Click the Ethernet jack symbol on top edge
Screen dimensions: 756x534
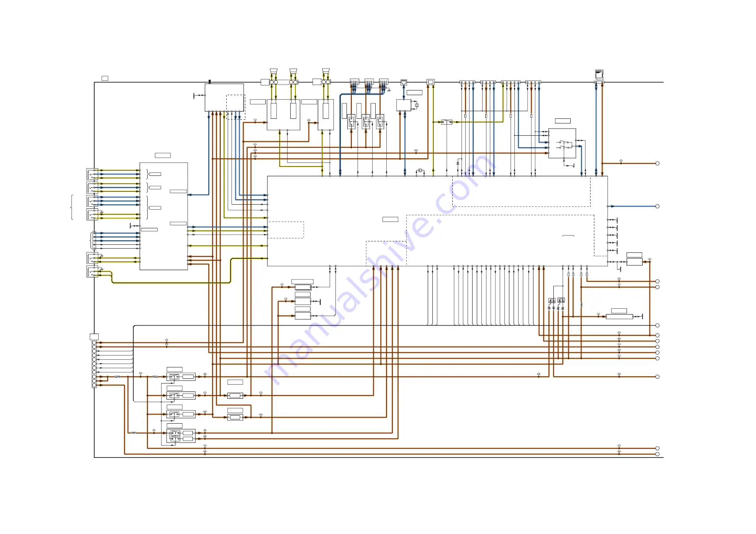point(404,82)
